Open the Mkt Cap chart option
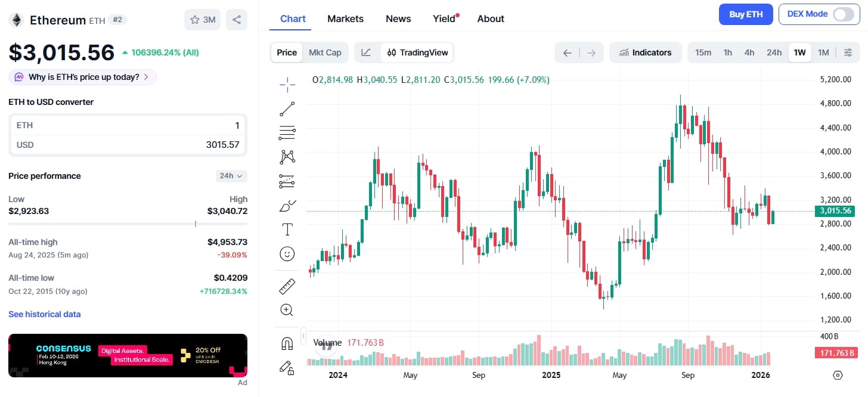This screenshot has width=868, height=397. pos(325,52)
